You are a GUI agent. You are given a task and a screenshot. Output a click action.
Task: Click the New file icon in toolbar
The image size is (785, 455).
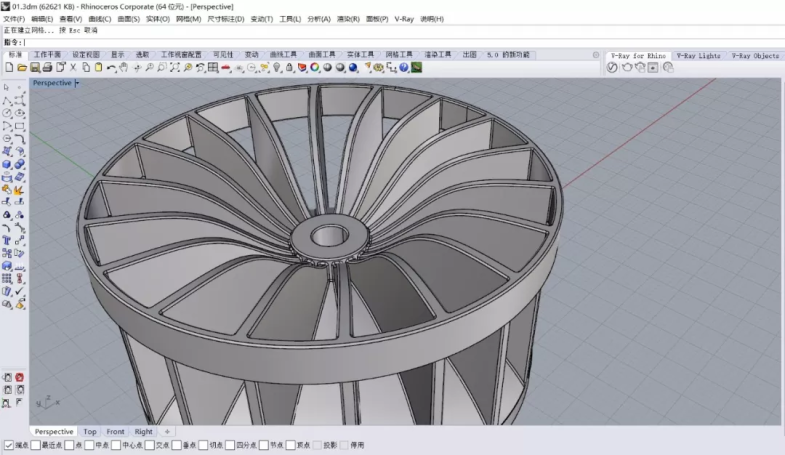pos(9,68)
